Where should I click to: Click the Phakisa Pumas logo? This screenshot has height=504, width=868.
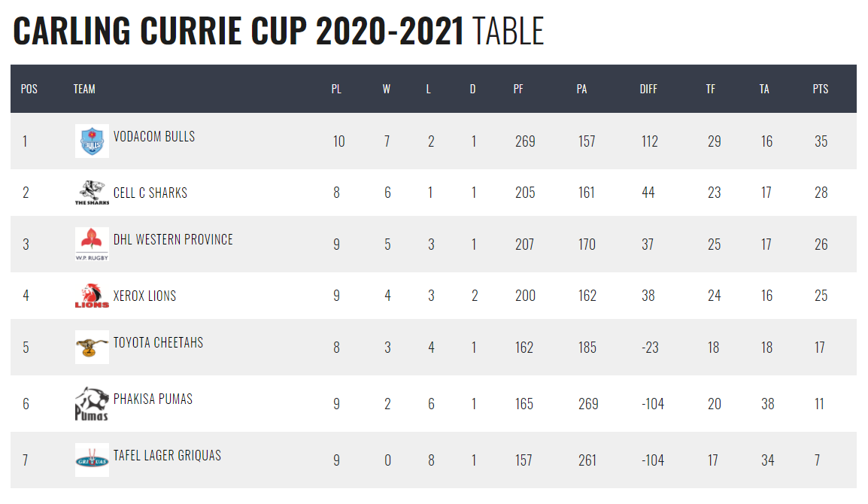[92, 404]
